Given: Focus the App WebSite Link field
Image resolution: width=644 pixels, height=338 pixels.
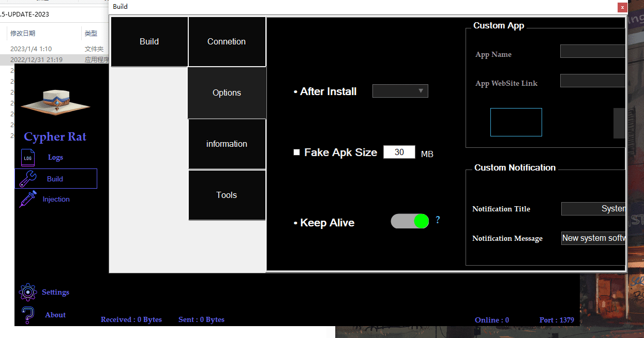Looking at the screenshot, I should click(x=593, y=81).
